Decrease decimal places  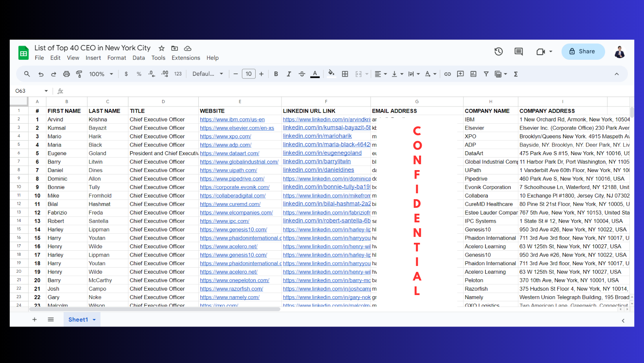click(x=152, y=74)
